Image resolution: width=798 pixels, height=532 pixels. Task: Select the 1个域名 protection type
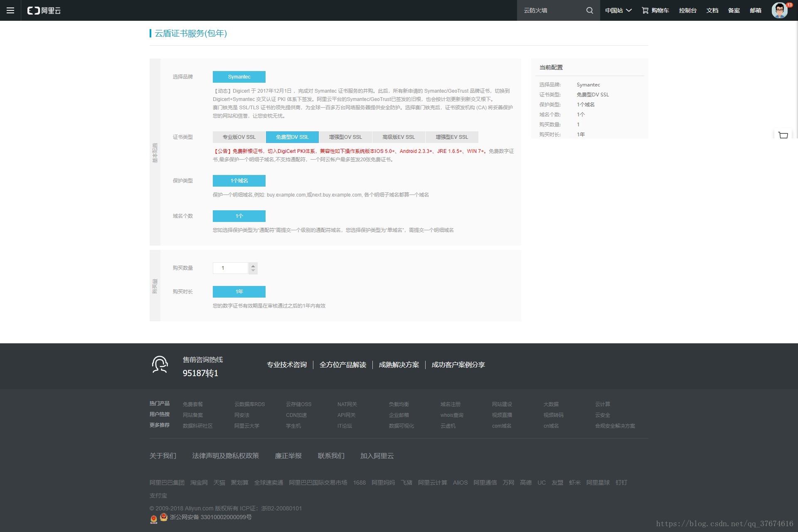click(239, 181)
